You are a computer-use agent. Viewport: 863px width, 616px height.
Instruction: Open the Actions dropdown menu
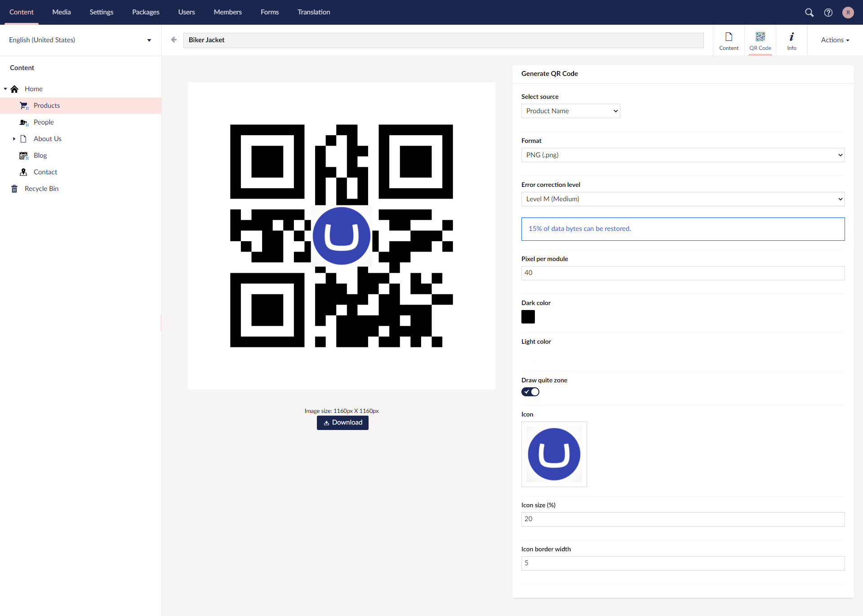click(835, 40)
